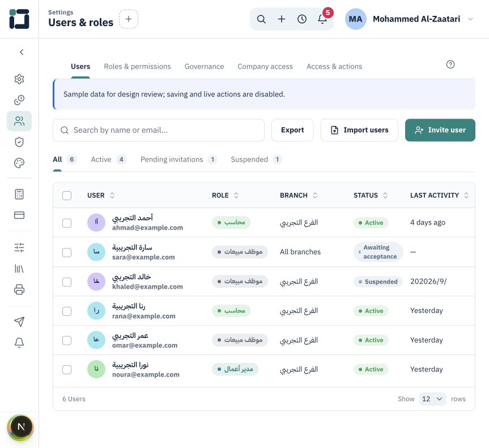Screen dimensions: 489x448
Task: Click the 4 days ago activity cell
Action: (x=428, y=223)
